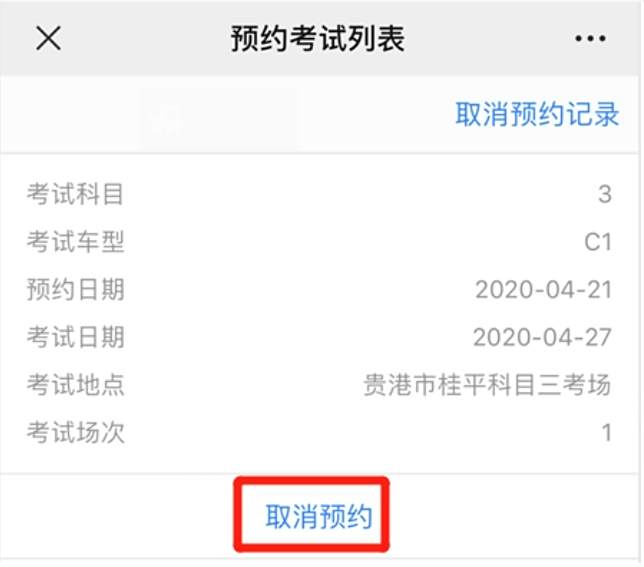Click the location 贵港市桂平科目三考场

click(x=487, y=385)
